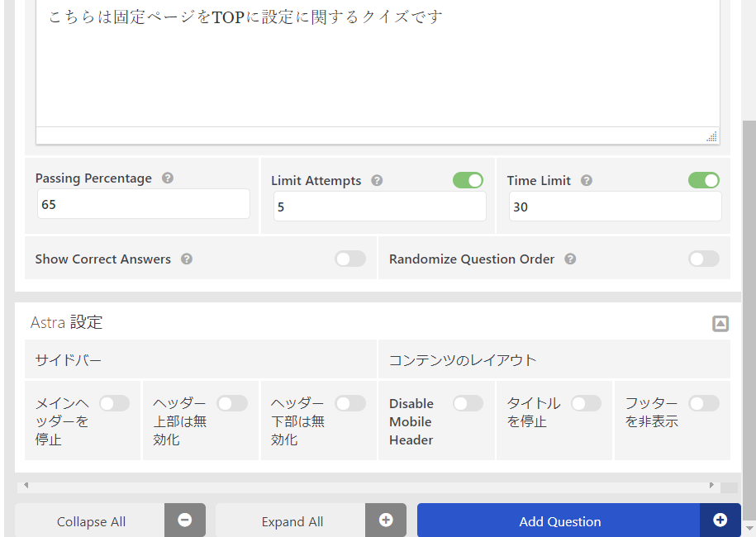Enable Randomize Question Order switch

[704, 259]
